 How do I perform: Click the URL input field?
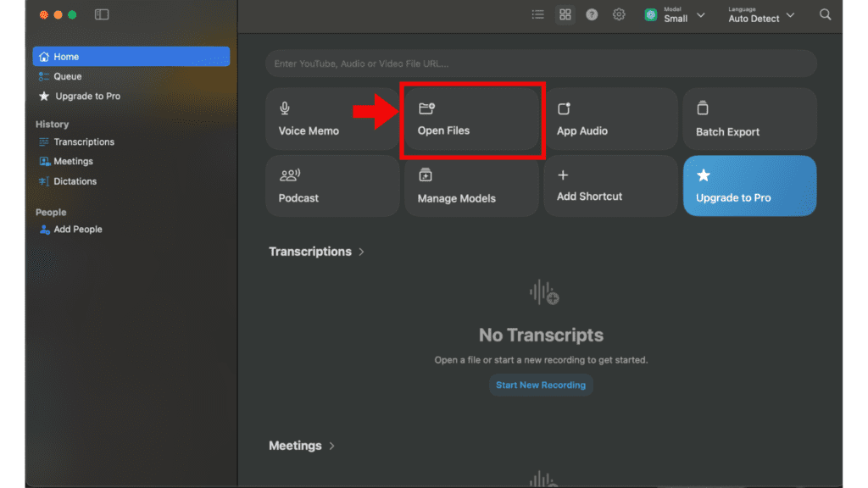coord(541,64)
